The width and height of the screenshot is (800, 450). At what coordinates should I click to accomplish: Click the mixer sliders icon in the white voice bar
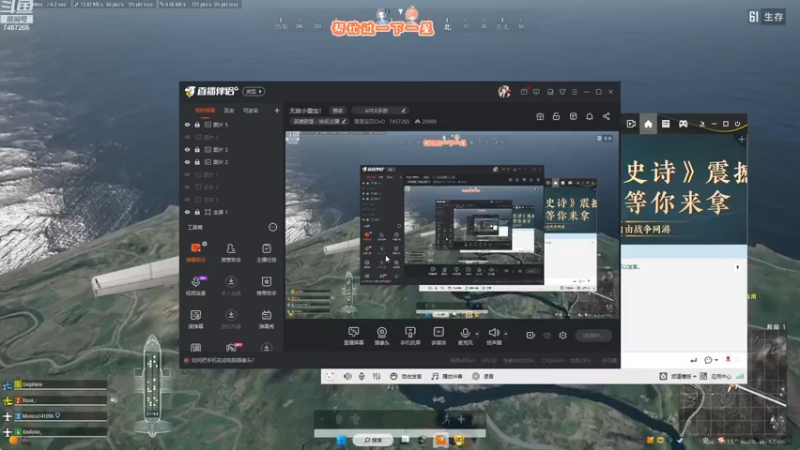pos(377,376)
